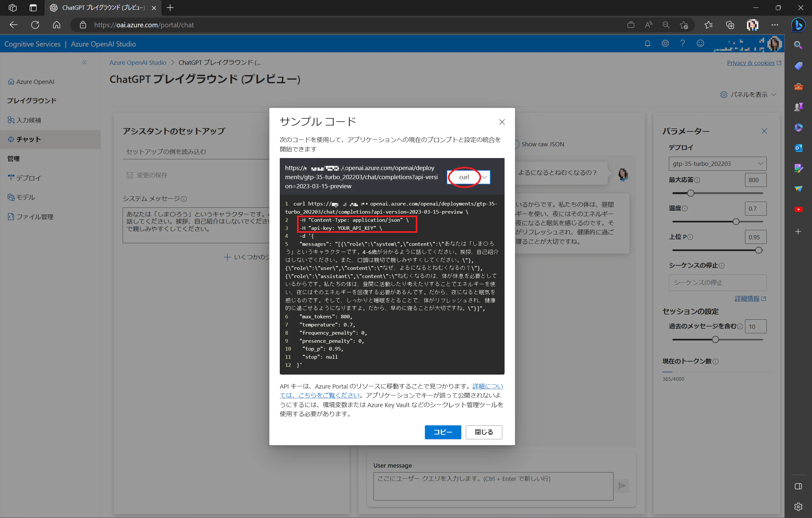Viewport: 812px width, 518px height.
Task: Open settings gear in Studio header
Action: point(665,44)
